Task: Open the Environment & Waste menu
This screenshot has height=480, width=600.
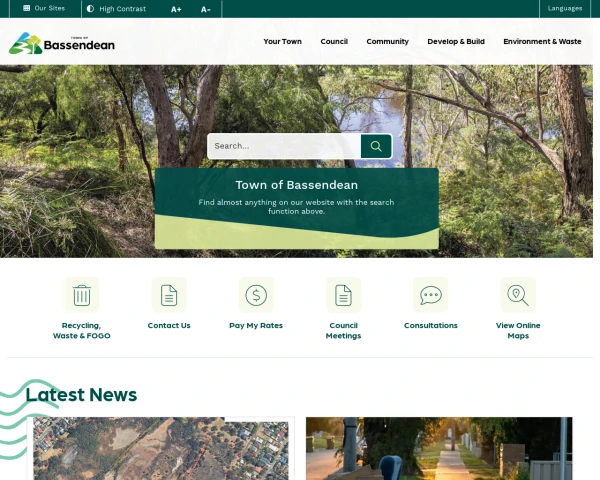Action: [x=542, y=42]
